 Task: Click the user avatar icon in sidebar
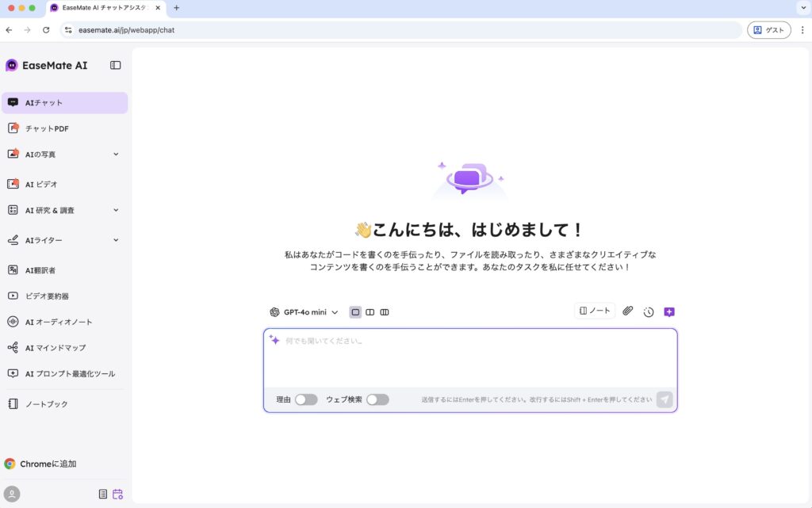point(11,494)
